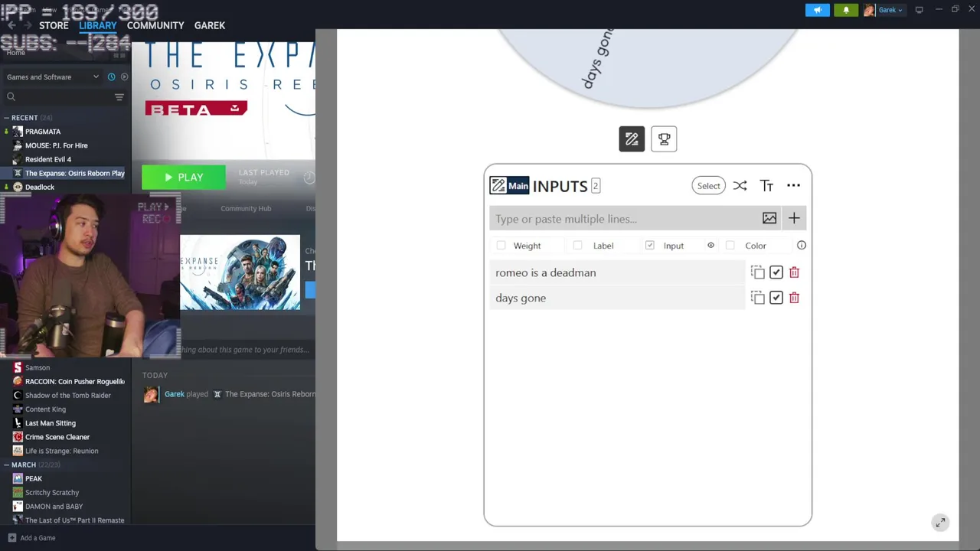The height and width of the screenshot is (551, 980).
Task: Open the results trophy view
Action: (x=664, y=139)
